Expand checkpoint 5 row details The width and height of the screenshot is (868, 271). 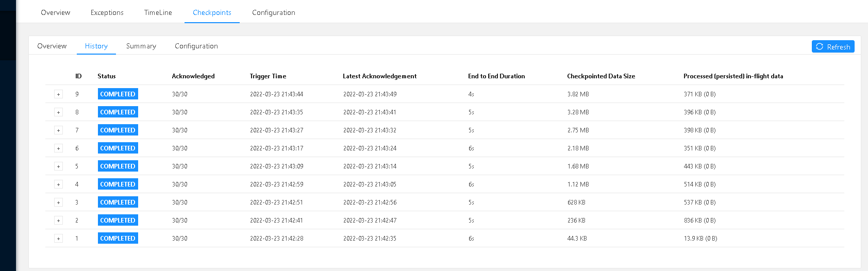point(58,166)
